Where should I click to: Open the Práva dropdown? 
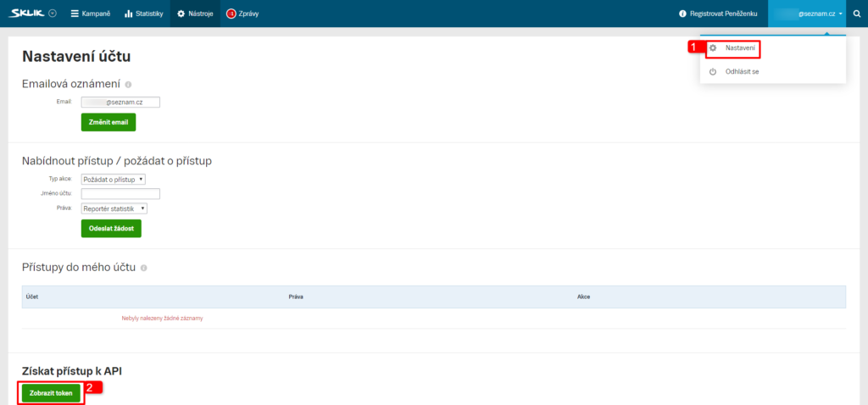tap(114, 208)
